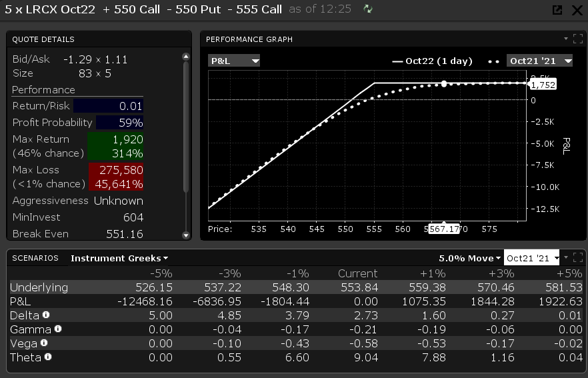Screen dimensions: 588x378
Task: Click the Vega value -0.58
Action: (363, 343)
